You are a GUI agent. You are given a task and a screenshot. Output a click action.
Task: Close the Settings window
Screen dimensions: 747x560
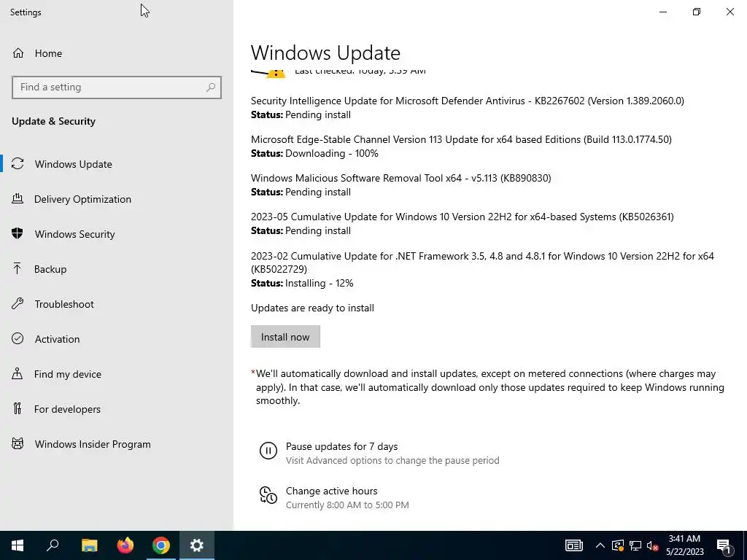(729, 12)
